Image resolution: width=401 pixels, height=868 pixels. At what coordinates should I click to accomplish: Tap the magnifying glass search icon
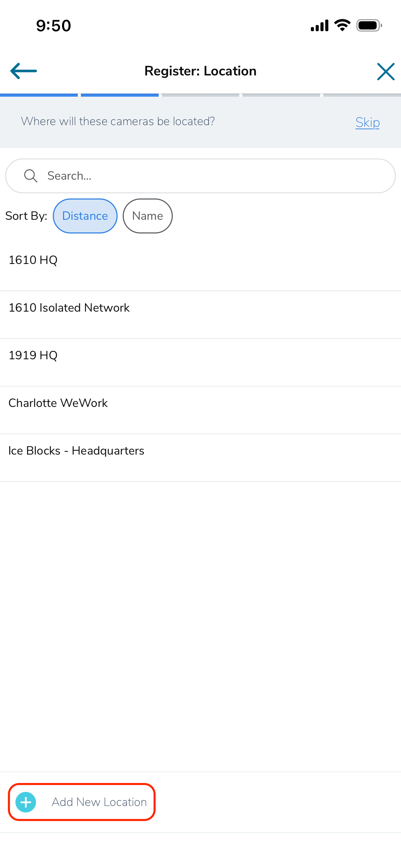[31, 176]
